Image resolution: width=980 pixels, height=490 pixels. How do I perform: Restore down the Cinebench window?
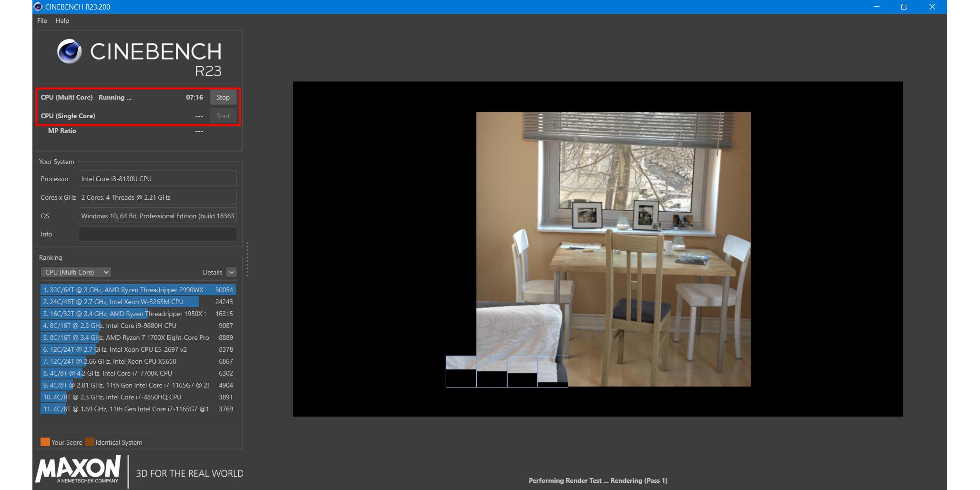point(904,7)
